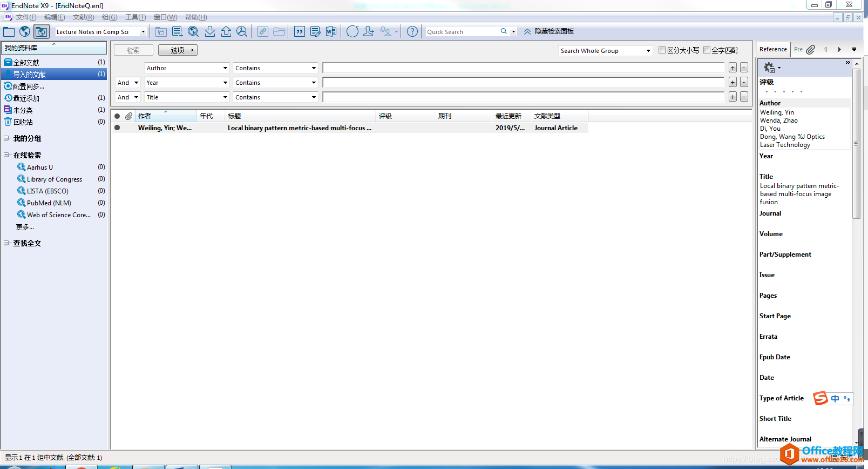Open the Year search field dropdown
Viewport: 868px width, 469px height.
(x=187, y=83)
